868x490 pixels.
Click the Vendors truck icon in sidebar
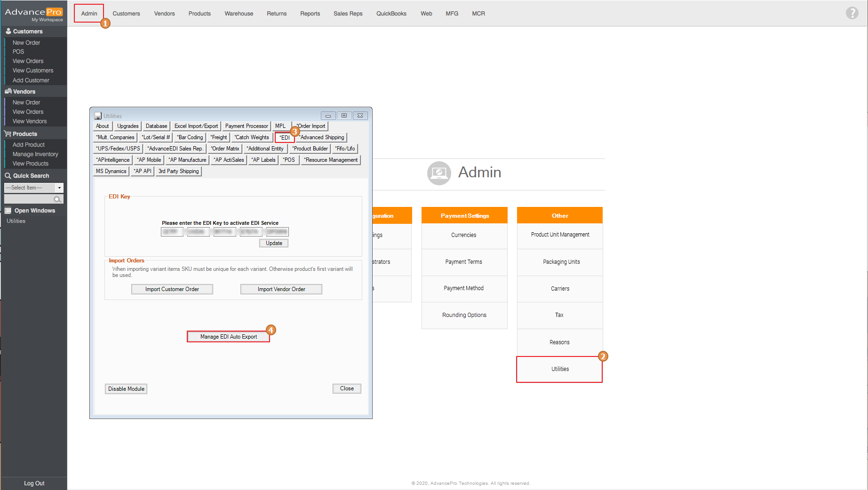pyautogui.click(x=8, y=91)
